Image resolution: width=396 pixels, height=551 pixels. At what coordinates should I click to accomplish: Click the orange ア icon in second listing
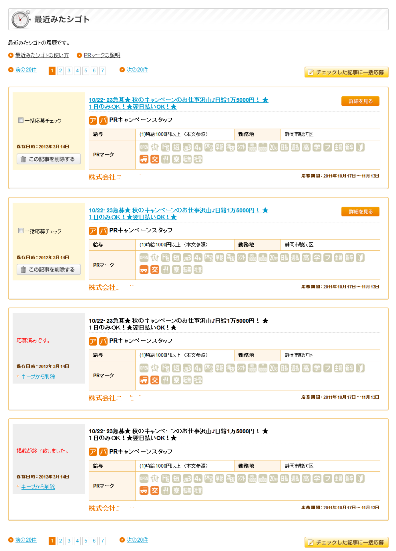pos(93,231)
